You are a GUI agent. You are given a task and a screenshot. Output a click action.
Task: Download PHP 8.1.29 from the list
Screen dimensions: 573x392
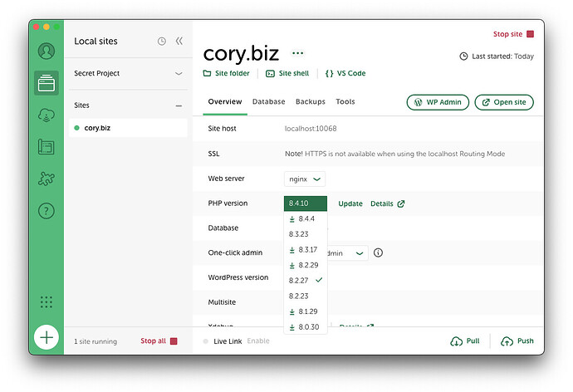point(306,311)
